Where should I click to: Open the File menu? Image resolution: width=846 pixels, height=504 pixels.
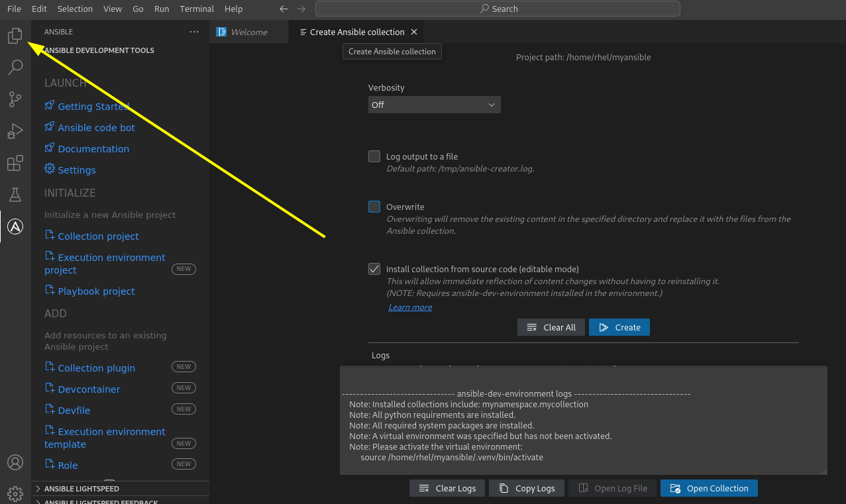click(14, 9)
